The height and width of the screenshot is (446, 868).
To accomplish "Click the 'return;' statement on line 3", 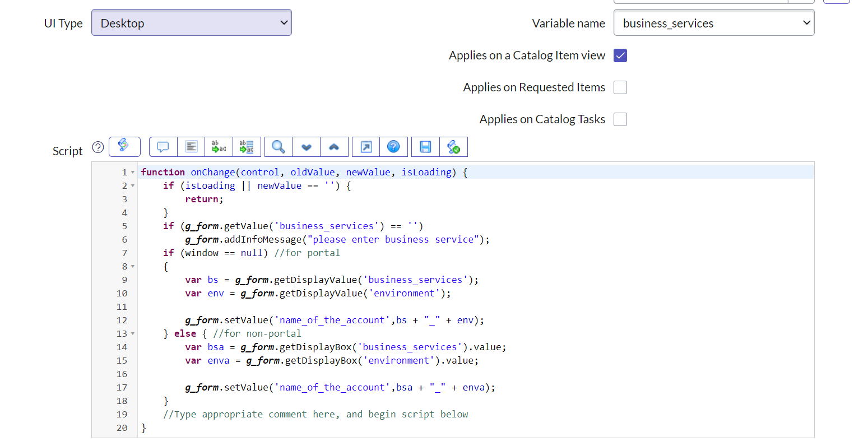I will point(204,199).
